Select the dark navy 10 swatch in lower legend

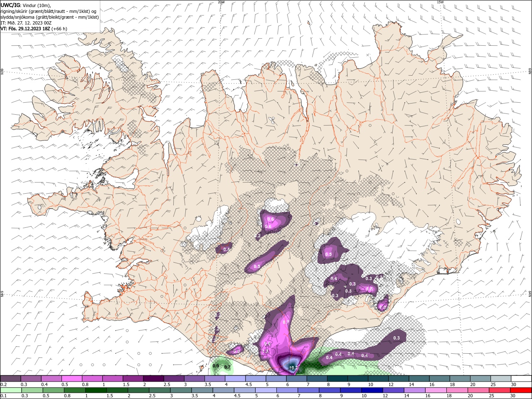point(372,390)
